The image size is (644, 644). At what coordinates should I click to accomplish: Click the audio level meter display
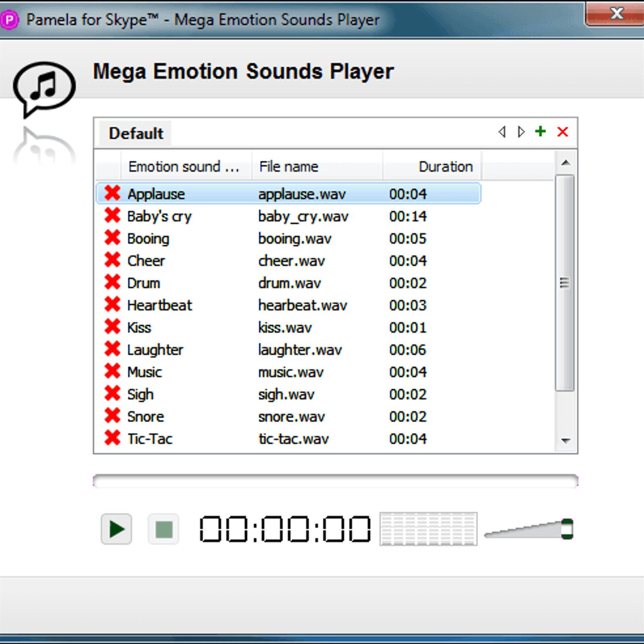pyautogui.click(x=429, y=529)
